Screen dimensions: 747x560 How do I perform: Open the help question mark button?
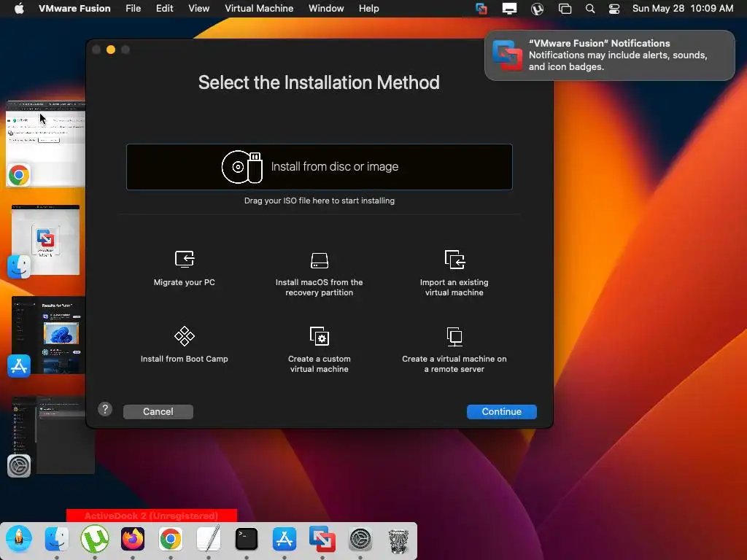105,409
